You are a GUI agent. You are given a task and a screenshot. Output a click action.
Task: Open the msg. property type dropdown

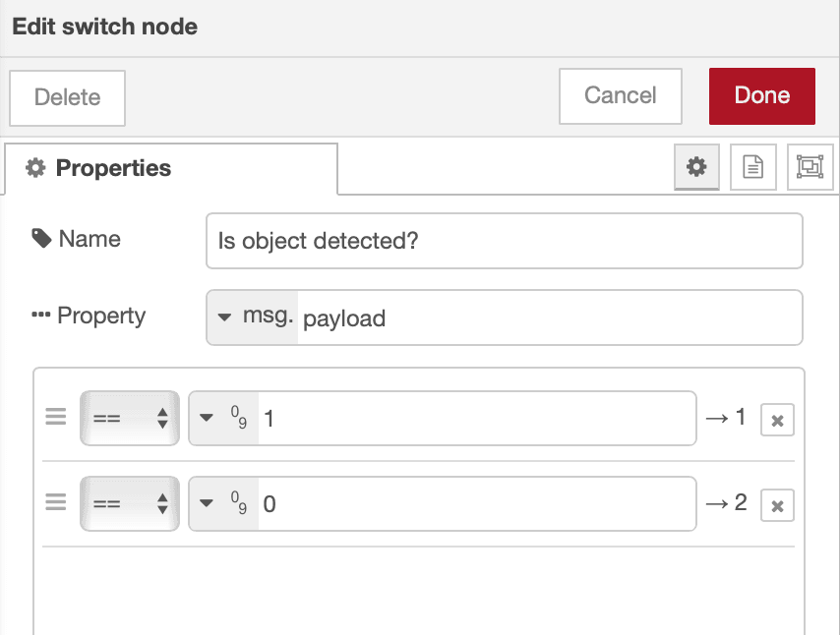click(254, 317)
